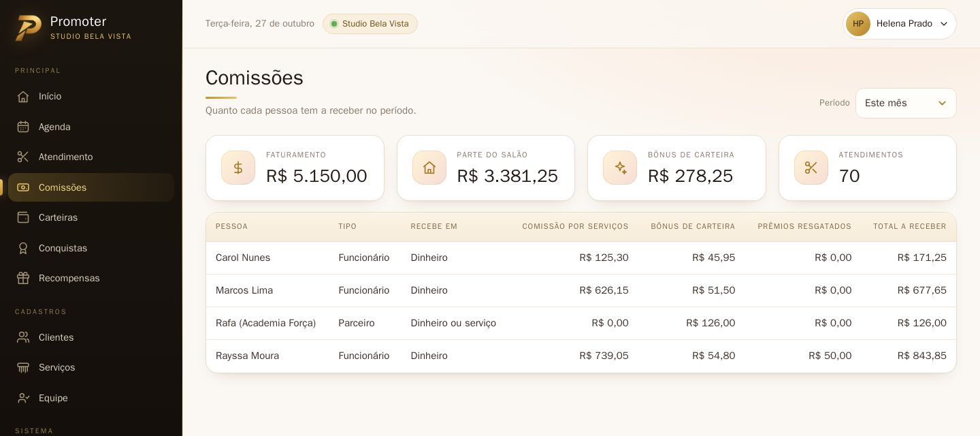Click the Conquistas award icon
This screenshot has width=980, height=436.
[23, 248]
